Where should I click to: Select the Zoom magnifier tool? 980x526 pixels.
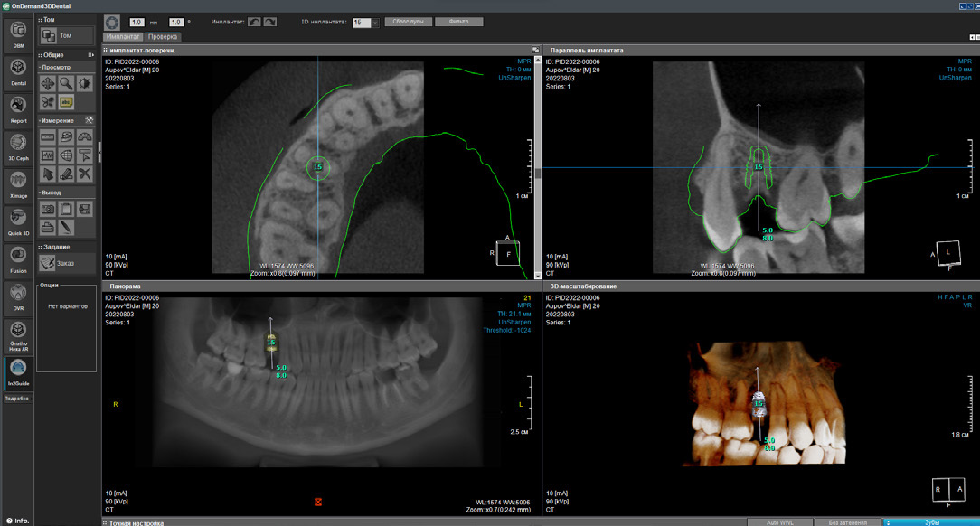point(66,83)
